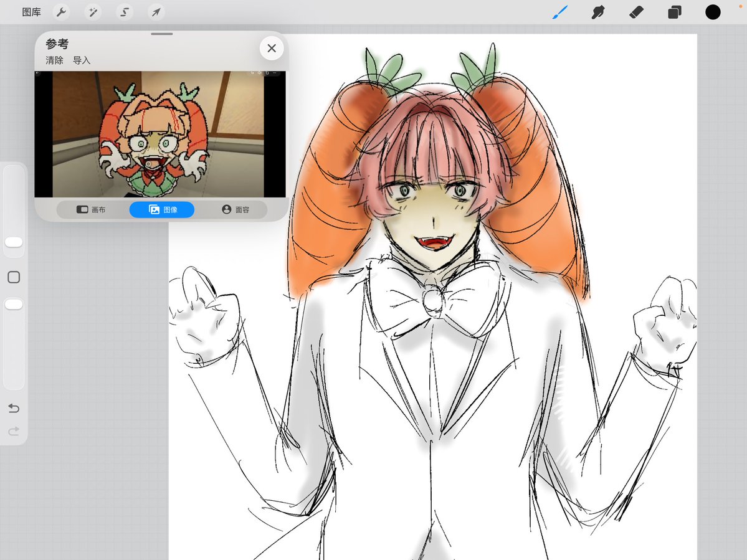Undo the last stroke
Screen dimensions: 747x560
tap(14, 408)
